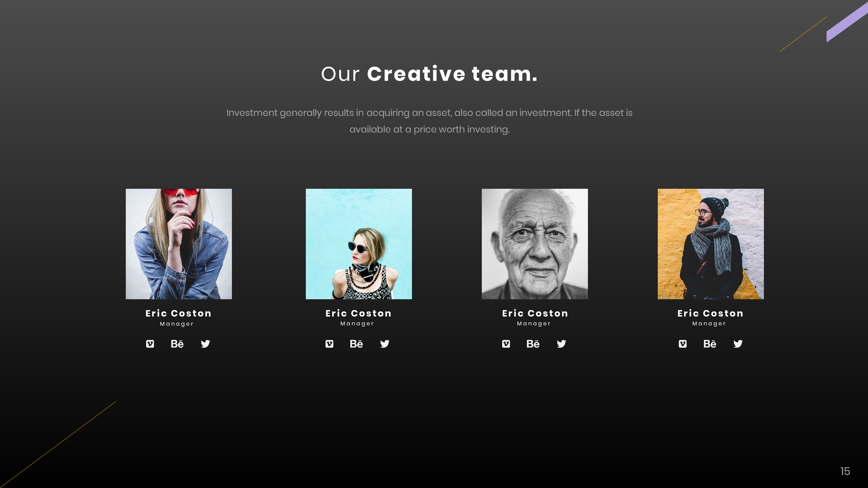Click the 'Our Creative team.' heading
The height and width of the screenshot is (488, 868).
pyautogui.click(x=429, y=74)
